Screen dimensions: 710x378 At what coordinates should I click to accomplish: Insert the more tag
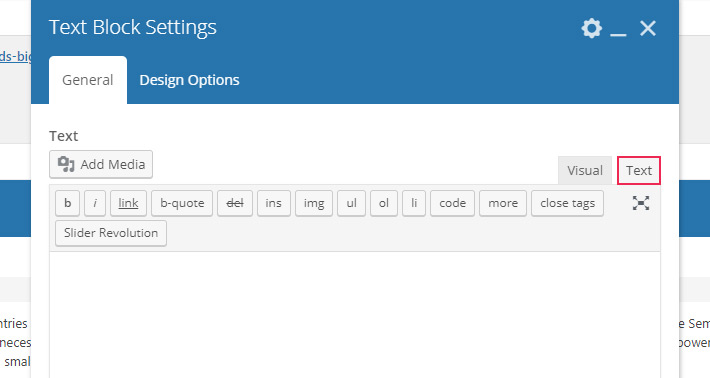pos(503,203)
